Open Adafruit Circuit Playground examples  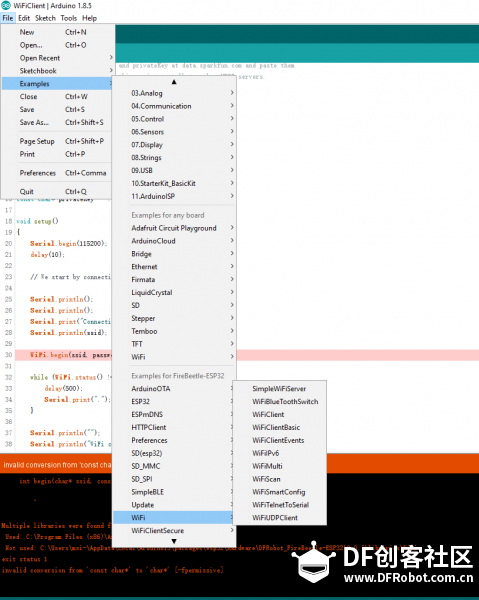(174, 228)
